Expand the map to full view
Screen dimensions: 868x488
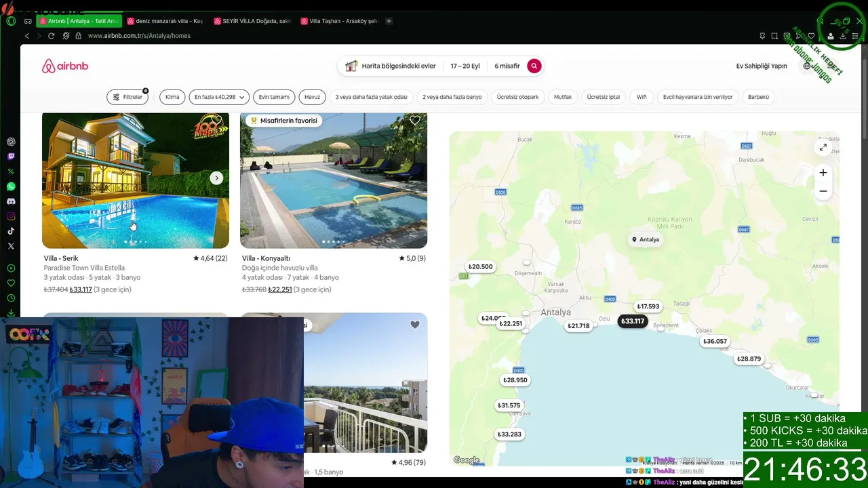point(823,147)
